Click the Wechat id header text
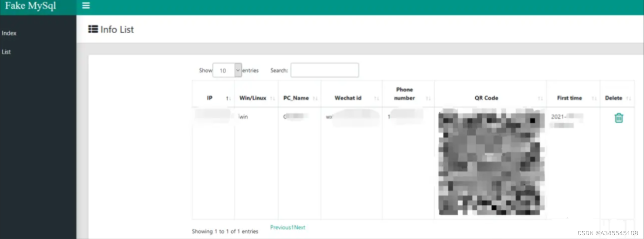 tap(348, 98)
